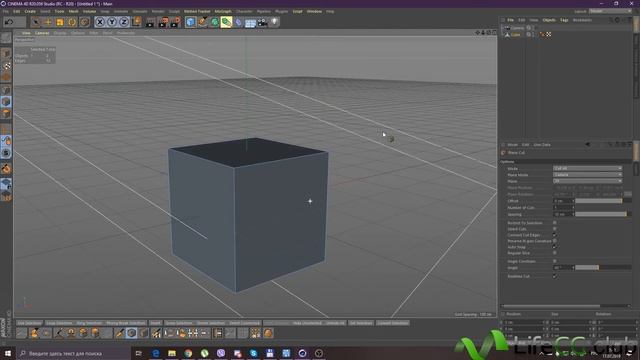Enable the Regular Slice checkbox
Viewport: 640px width, 360px height.
tap(555, 253)
